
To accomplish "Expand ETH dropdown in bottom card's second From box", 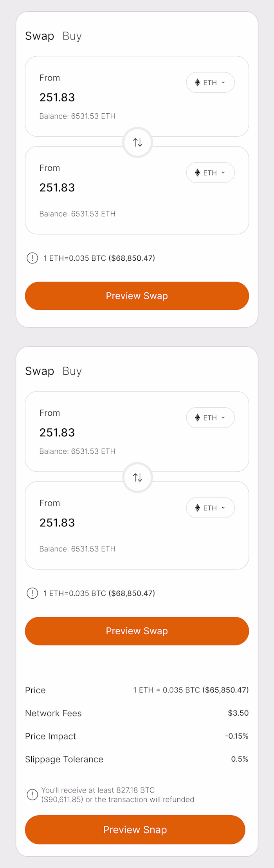I will [x=210, y=508].
